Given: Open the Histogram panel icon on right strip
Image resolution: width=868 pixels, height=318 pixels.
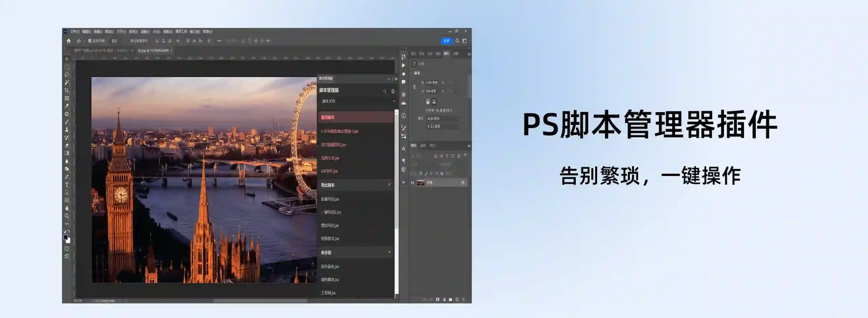Looking at the screenshot, I should click(x=403, y=102).
